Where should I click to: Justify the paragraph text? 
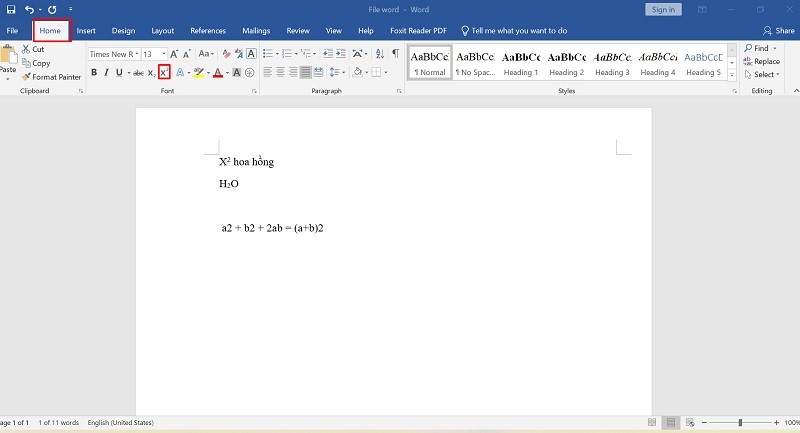click(306, 72)
